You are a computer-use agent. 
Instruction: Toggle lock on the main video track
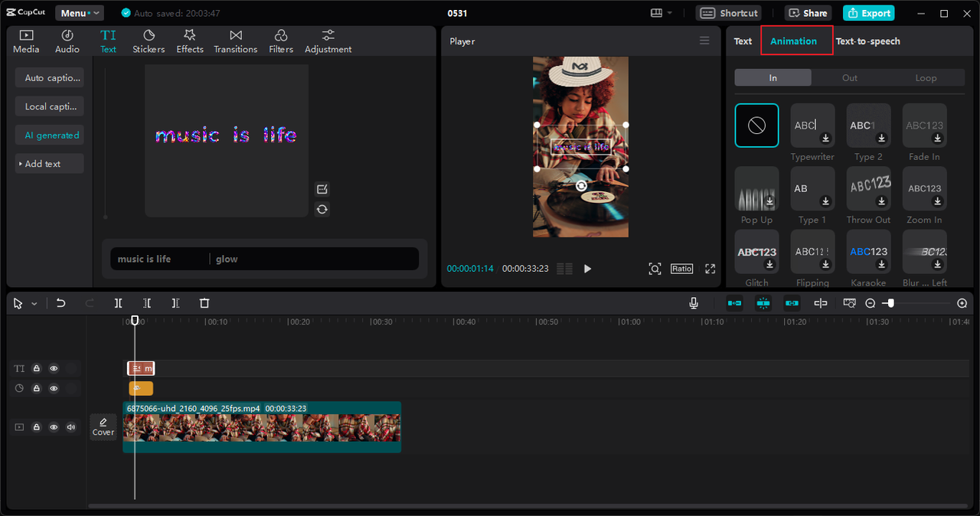click(x=36, y=427)
